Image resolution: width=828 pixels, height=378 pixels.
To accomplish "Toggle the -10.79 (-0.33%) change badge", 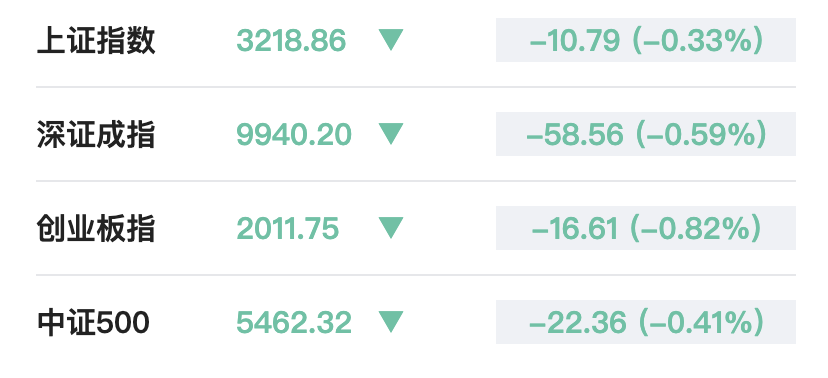I will coord(645,40).
